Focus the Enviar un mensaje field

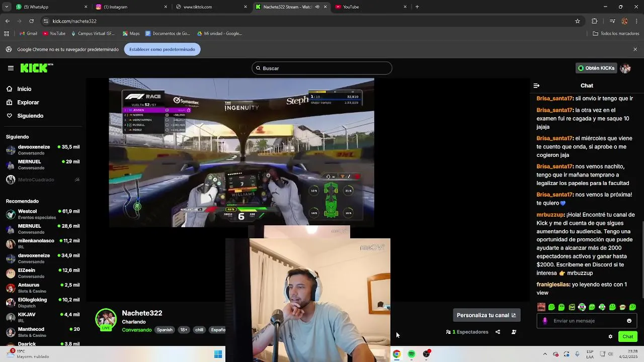[x=587, y=321]
